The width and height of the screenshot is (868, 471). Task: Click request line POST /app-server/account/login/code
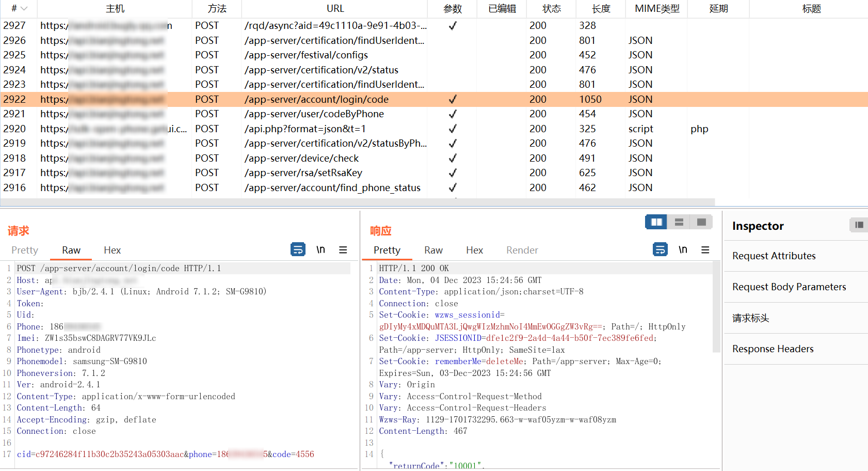click(x=119, y=268)
